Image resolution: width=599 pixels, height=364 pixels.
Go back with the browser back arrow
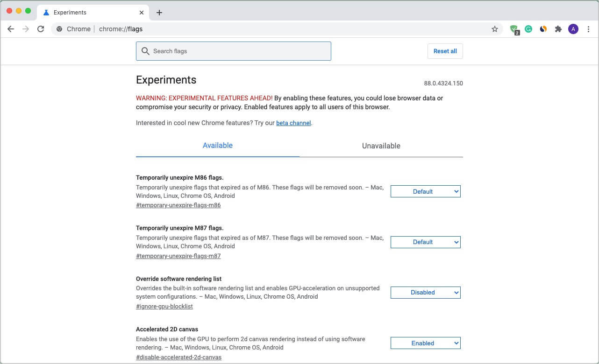[11, 29]
